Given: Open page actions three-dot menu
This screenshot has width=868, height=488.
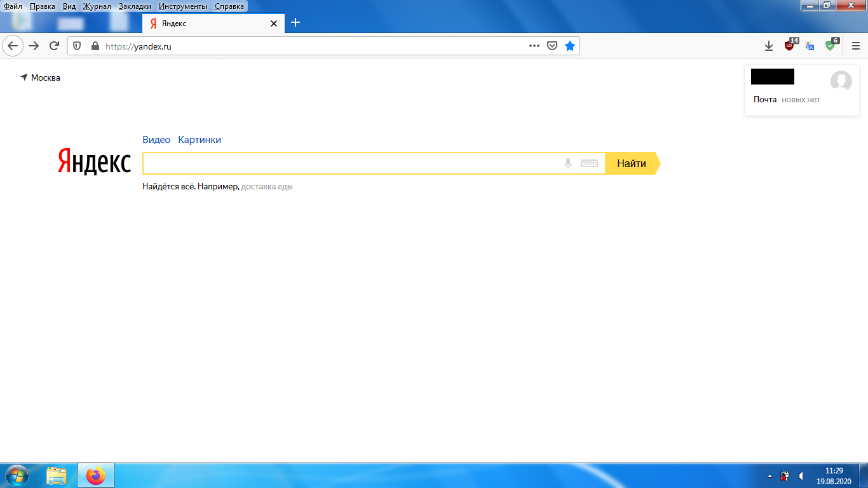Looking at the screenshot, I should click(534, 46).
